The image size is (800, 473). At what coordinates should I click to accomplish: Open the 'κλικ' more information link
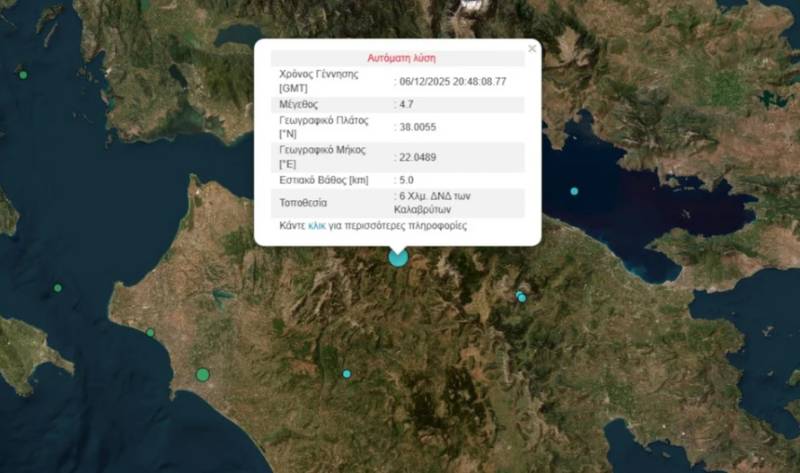pos(316,226)
